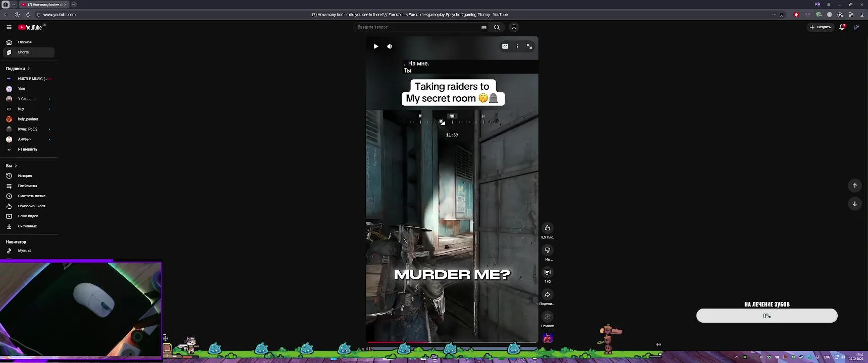Click the Создать create button

click(x=821, y=27)
